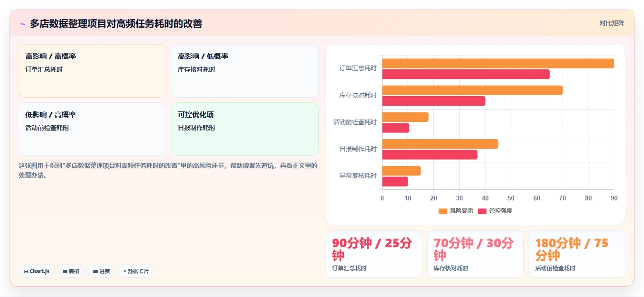The height and width of the screenshot is (297, 644).
Task: Select the 数据卡片 tag chip
Action: [x=136, y=271]
